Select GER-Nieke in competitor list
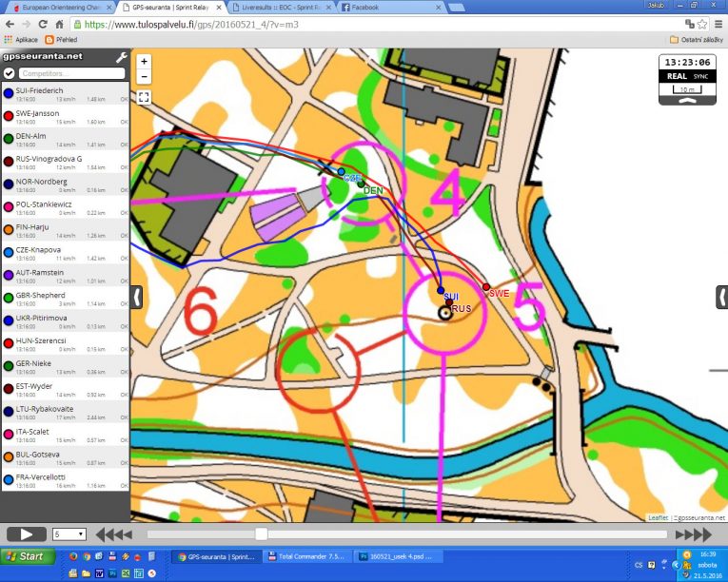This screenshot has height=582, width=728. click(66, 367)
